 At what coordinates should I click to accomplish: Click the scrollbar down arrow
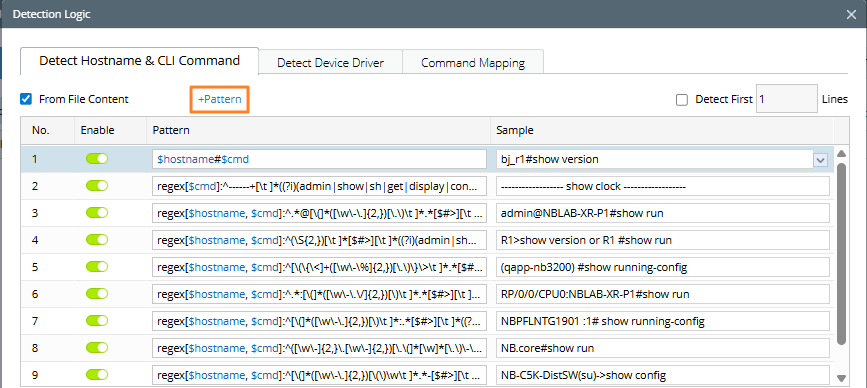(x=842, y=379)
